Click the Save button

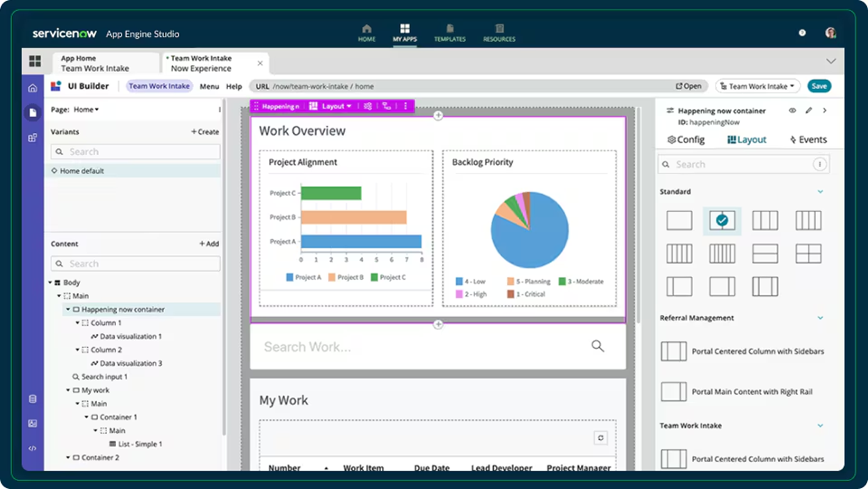[820, 86]
